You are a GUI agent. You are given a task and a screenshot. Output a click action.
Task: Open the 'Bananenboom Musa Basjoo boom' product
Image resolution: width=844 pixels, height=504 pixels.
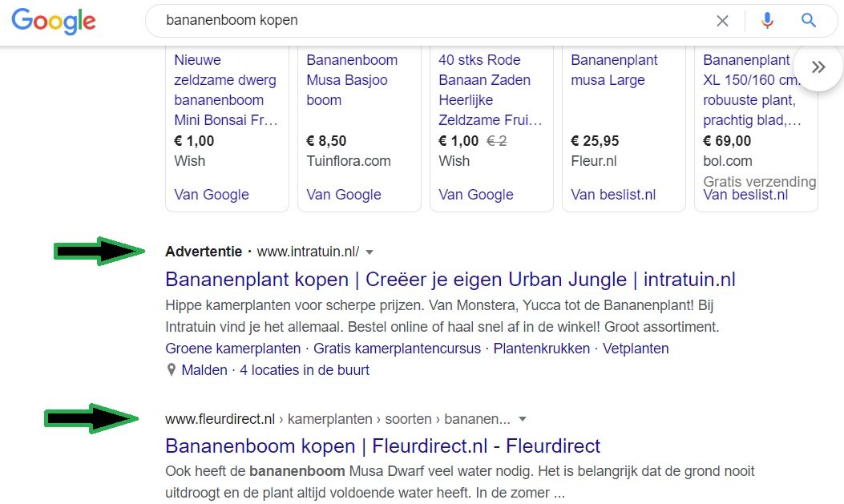(x=352, y=80)
